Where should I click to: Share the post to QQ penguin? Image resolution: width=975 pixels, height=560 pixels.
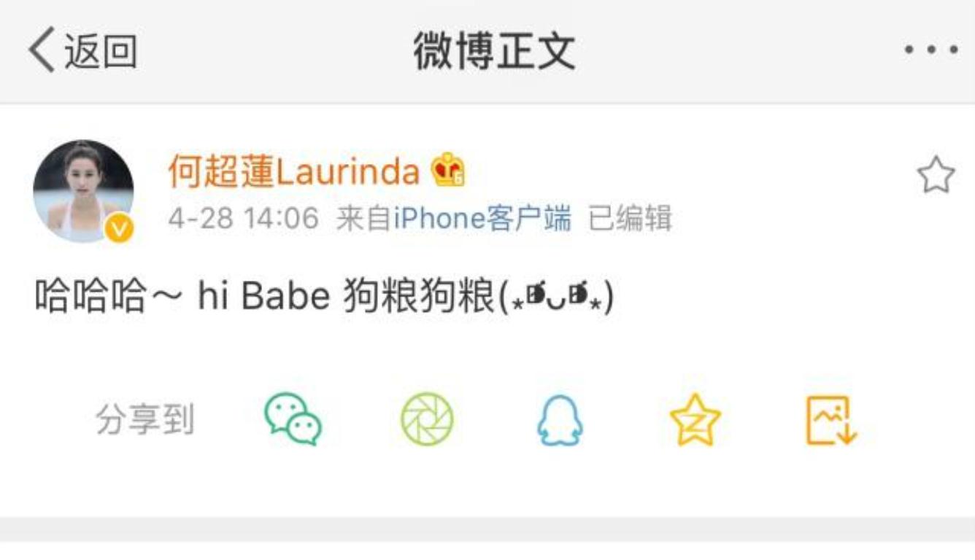[560, 420]
